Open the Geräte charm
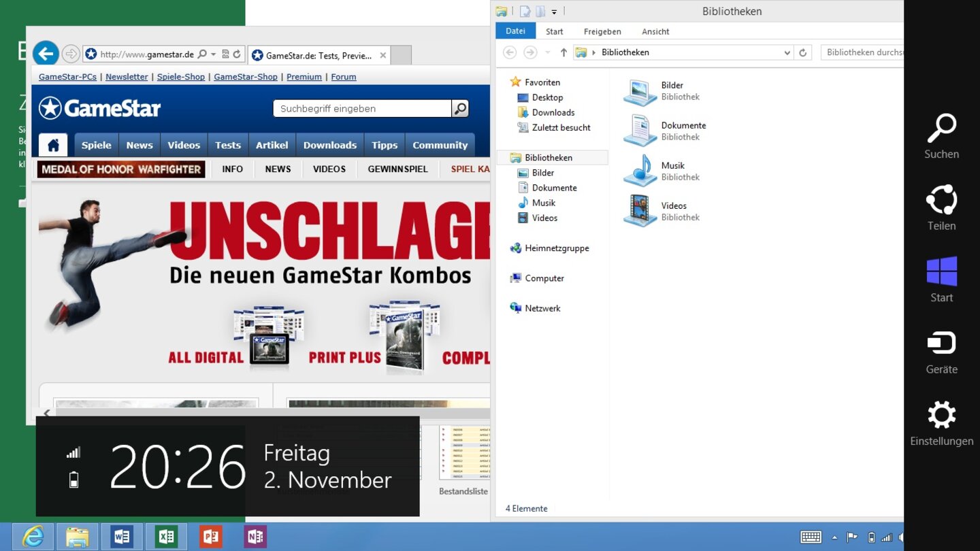This screenshot has height=551, width=980. coord(942,352)
